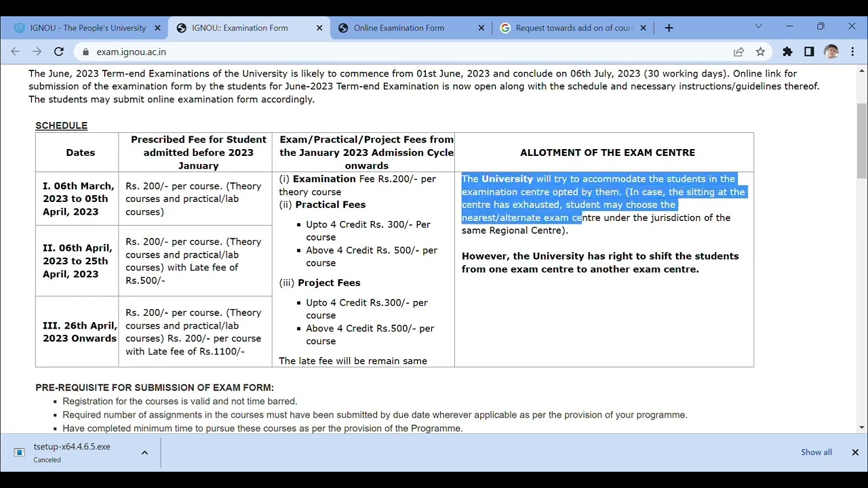Open the Extensions puzzle icon
This screenshot has height=488, width=868.
[x=787, y=52]
